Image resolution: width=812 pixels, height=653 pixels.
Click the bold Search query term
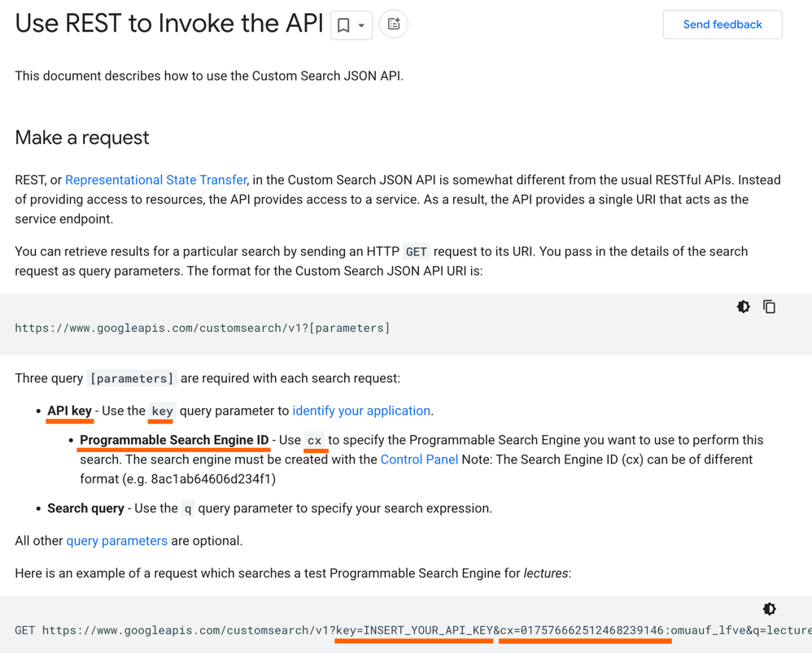86,508
